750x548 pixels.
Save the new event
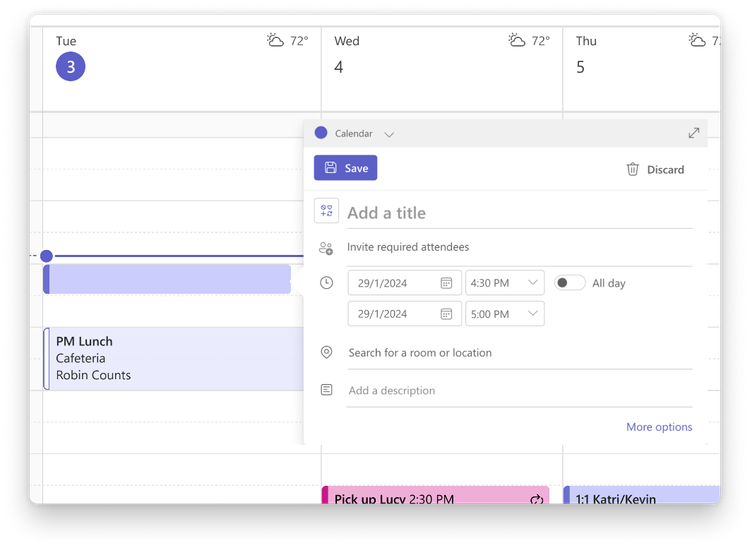pyautogui.click(x=345, y=168)
